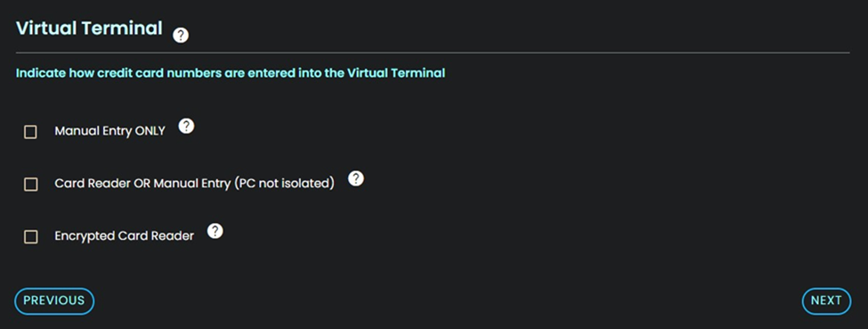This screenshot has width=868, height=329.
Task: View the Encrypted Card Reader question mark tooltip
Action: coord(215,231)
